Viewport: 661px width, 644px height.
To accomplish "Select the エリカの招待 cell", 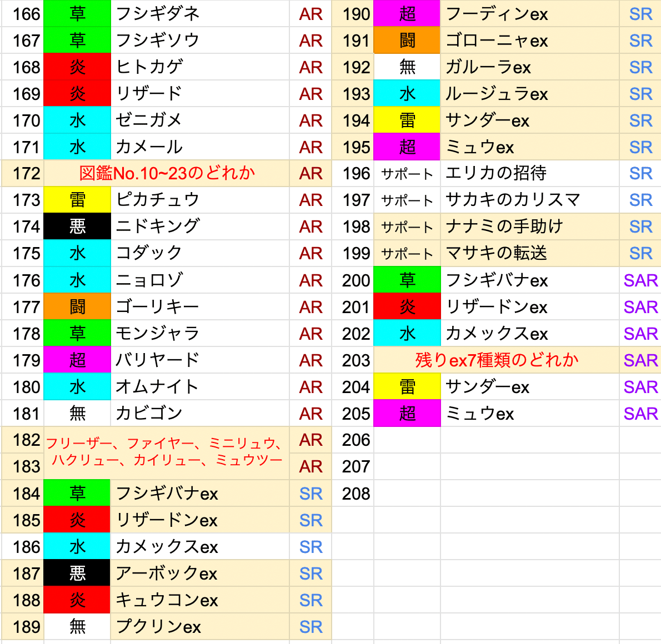I will click(x=530, y=173).
